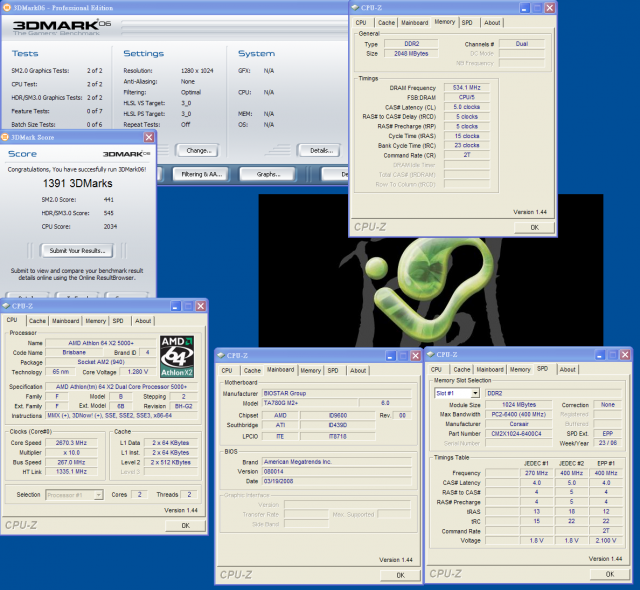Viewport: 640px width, 590px height.
Task: Click OK in CPU-Z Mainboard window
Action: coord(400,575)
